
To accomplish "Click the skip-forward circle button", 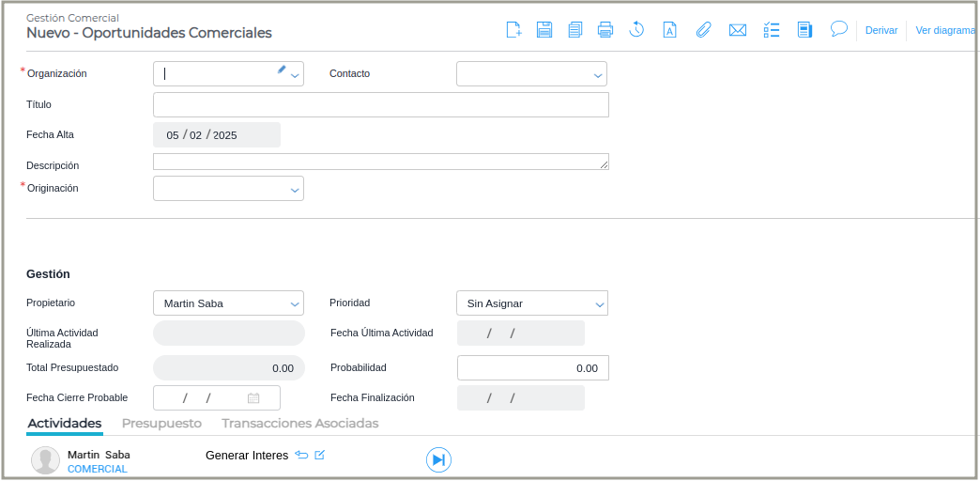I will (x=438, y=459).
